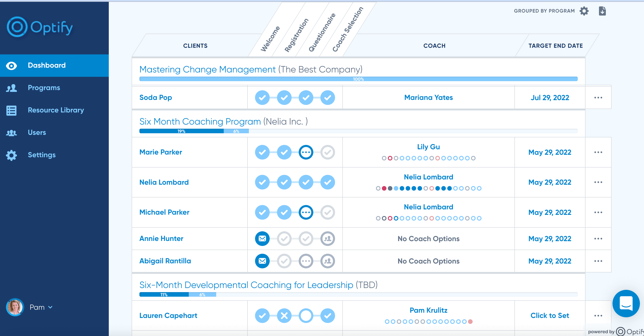Open Resource Library in sidebar

click(x=56, y=110)
